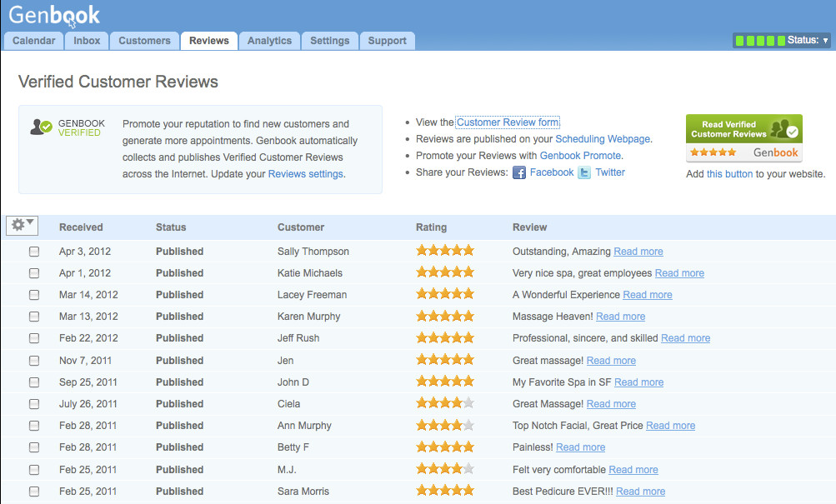
Task: Switch to the Analytics tab
Action: click(269, 40)
